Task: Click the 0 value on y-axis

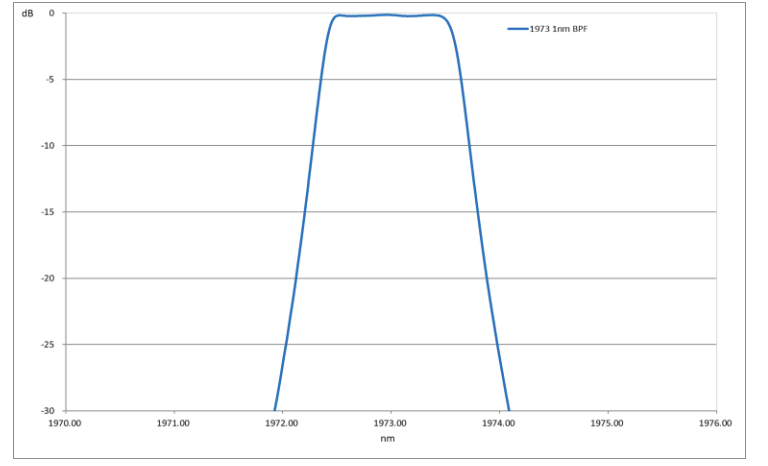Action: tap(52, 13)
